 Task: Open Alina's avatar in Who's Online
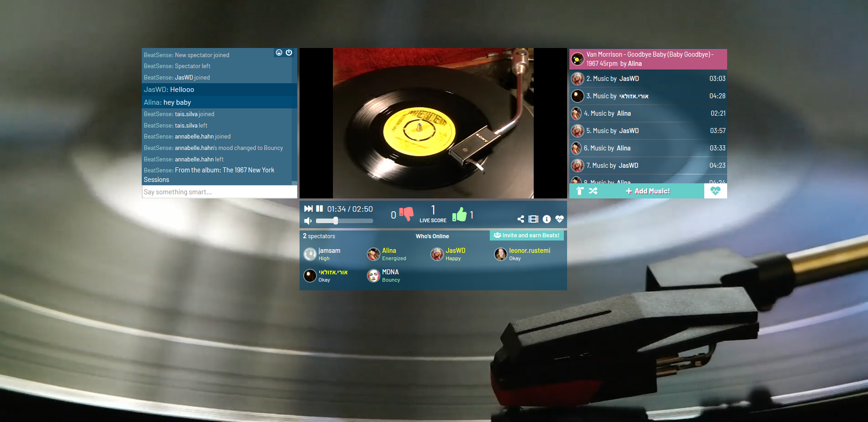(x=374, y=254)
